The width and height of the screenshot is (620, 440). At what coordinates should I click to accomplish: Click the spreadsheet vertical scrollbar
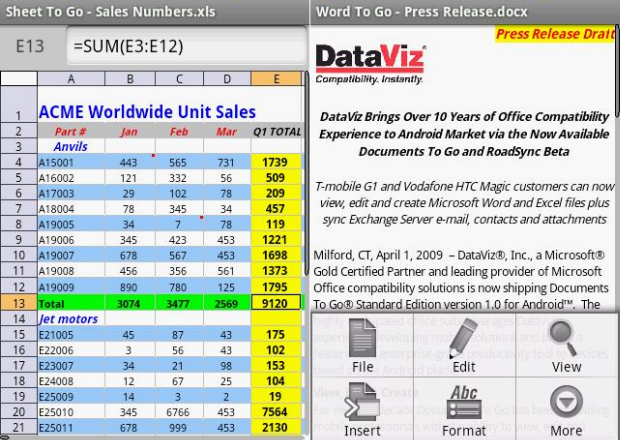[306, 173]
